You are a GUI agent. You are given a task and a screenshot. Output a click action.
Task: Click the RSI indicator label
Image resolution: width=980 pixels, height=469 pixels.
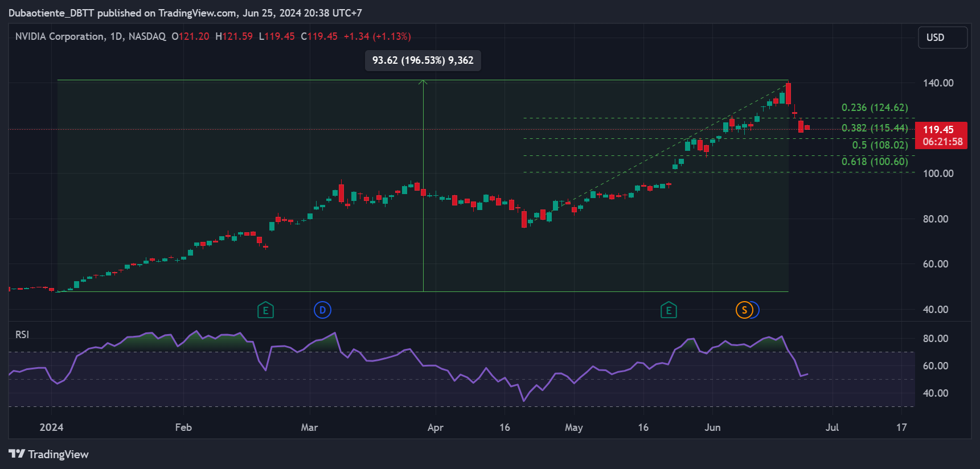[22, 335]
